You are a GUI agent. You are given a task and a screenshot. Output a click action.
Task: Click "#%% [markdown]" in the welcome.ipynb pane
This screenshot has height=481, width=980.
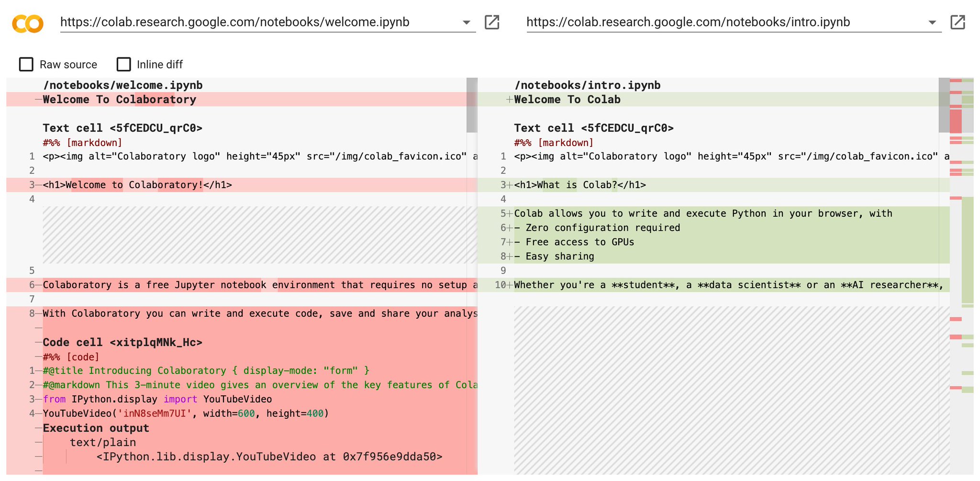click(82, 143)
